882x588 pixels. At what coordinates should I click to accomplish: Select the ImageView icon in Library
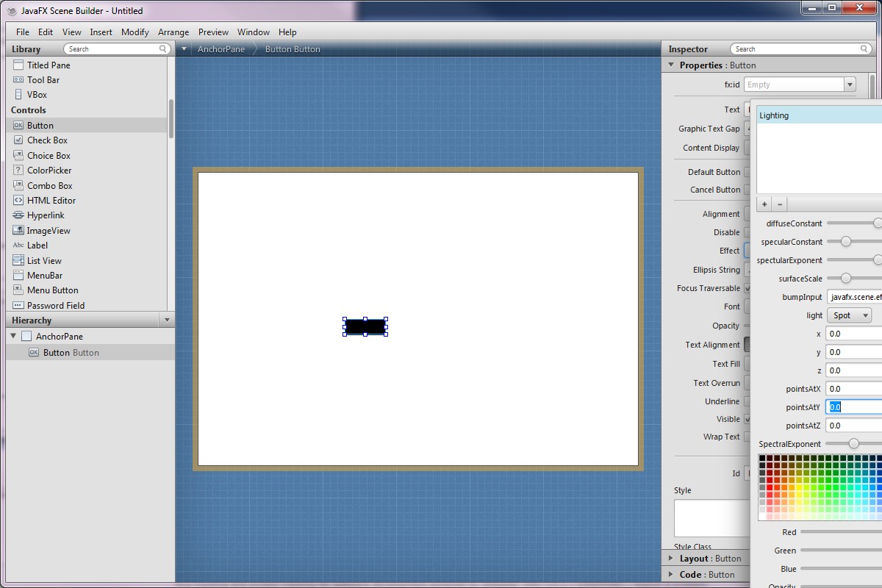[18, 231]
